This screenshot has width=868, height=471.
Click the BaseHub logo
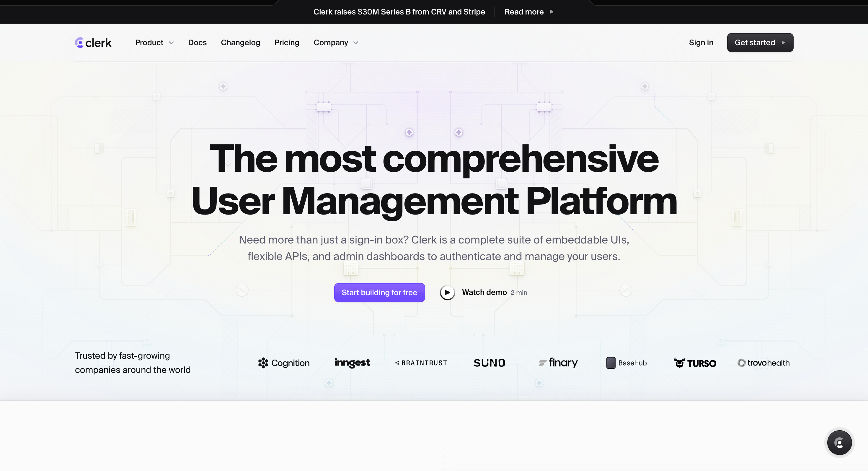[626, 363]
